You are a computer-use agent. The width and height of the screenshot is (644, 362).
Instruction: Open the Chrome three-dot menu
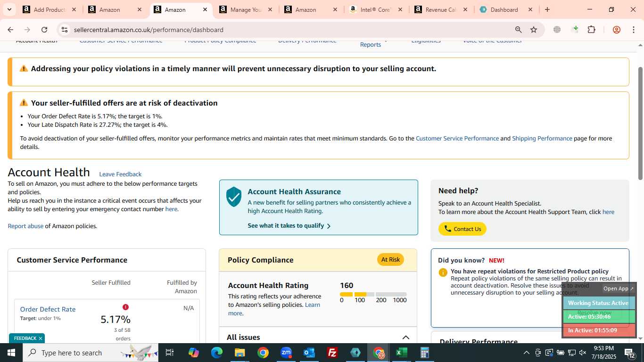point(633,30)
